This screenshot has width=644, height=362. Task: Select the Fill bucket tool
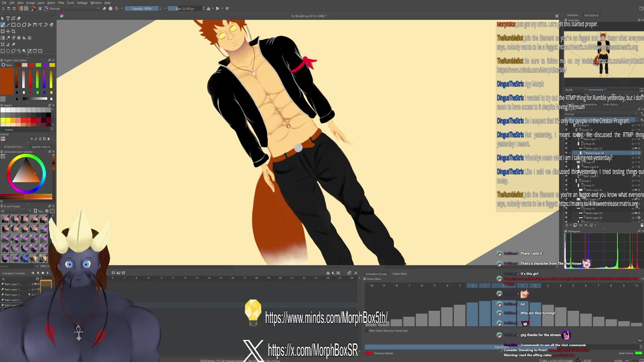(x=24, y=38)
